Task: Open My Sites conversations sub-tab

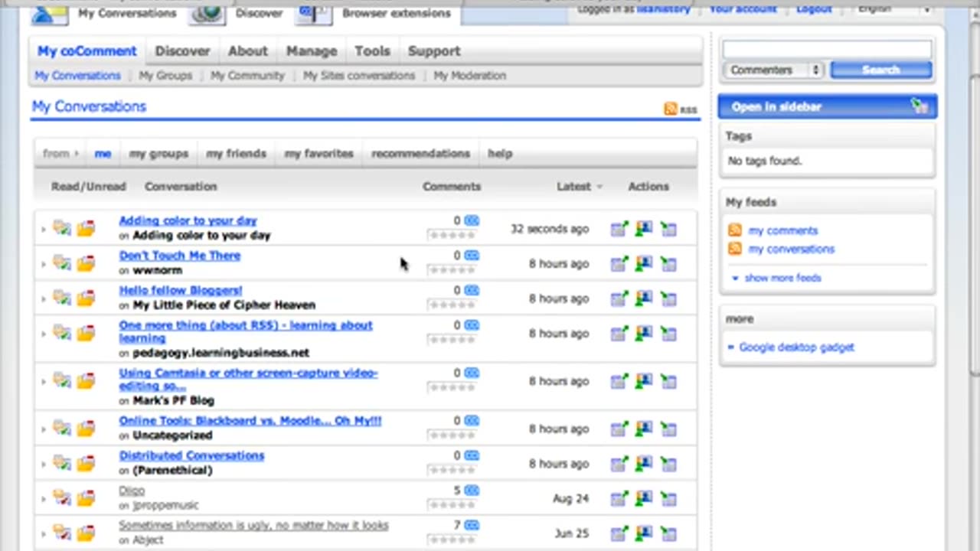Action: coord(359,75)
